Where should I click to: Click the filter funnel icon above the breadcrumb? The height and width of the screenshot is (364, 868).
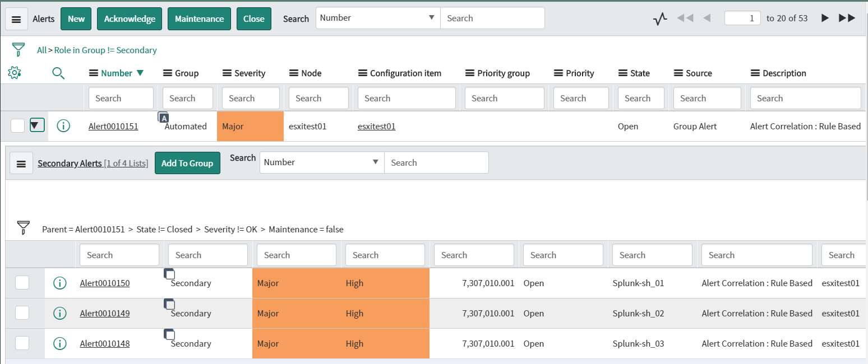click(19, 50)
